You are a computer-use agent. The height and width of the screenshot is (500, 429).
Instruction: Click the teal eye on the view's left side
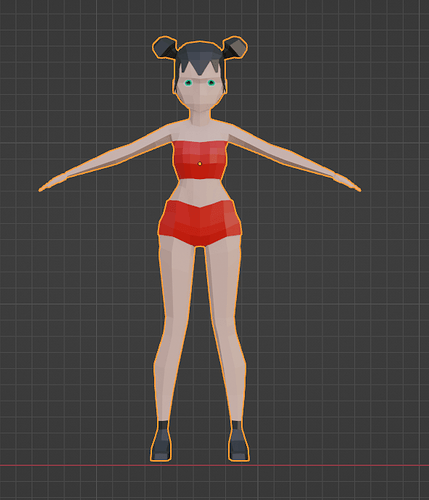click(189, 82)
